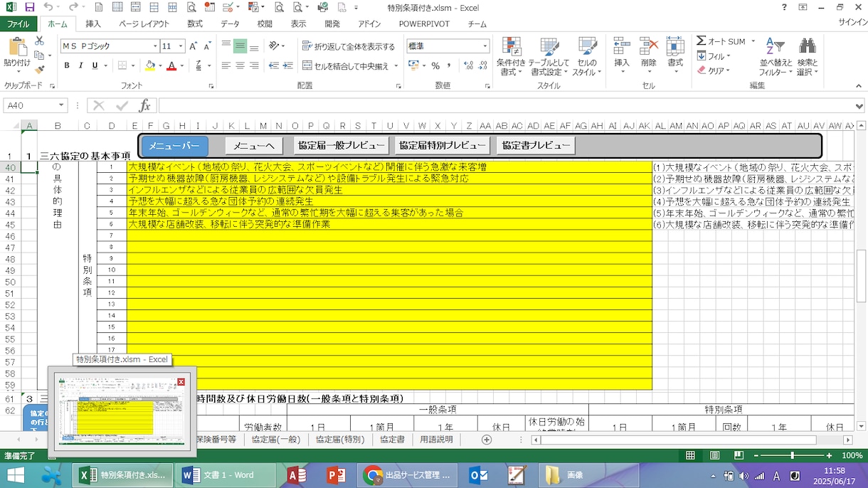
Task: Toggle bold formatting
Action: (x=67, y=65)
